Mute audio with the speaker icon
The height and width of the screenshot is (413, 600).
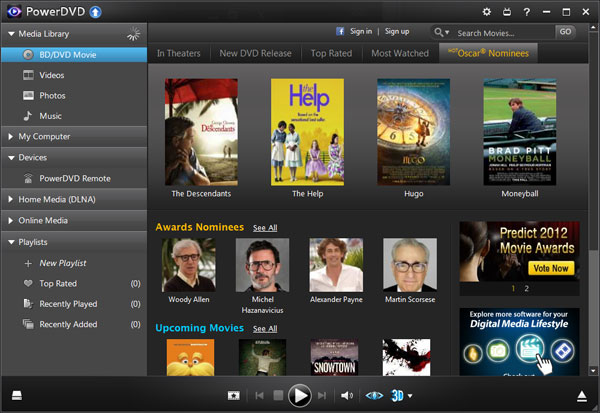[x=347, y=396]
